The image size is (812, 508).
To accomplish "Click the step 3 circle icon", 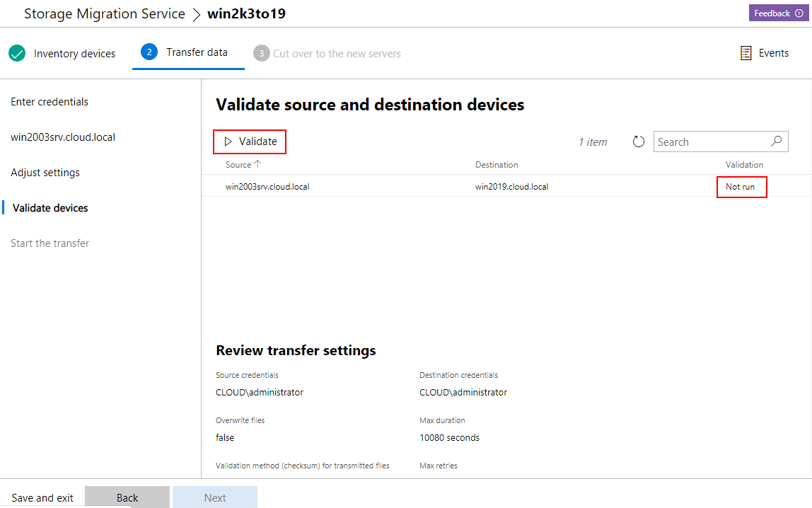I will click(262, 53).
